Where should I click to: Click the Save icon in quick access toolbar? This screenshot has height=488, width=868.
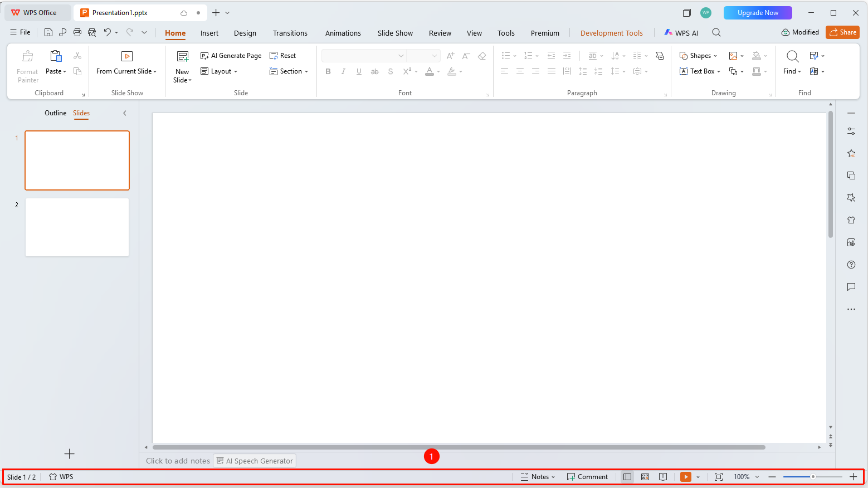click(48, 33)
